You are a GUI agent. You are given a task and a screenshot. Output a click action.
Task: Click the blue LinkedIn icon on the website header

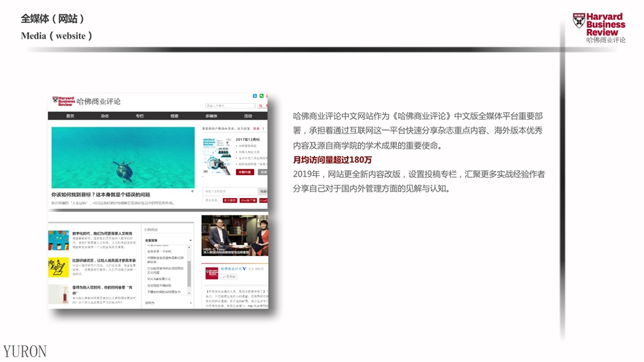pos(255,96)
